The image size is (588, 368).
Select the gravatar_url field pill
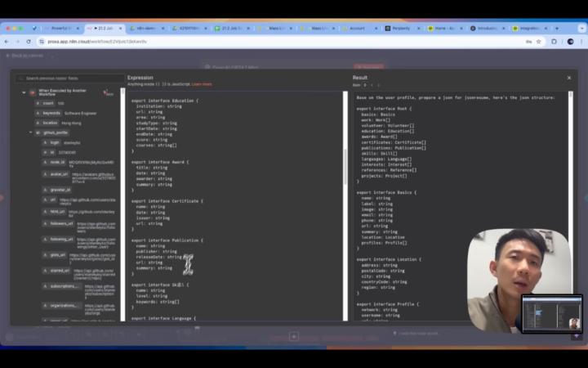click(x=56, y=190)
